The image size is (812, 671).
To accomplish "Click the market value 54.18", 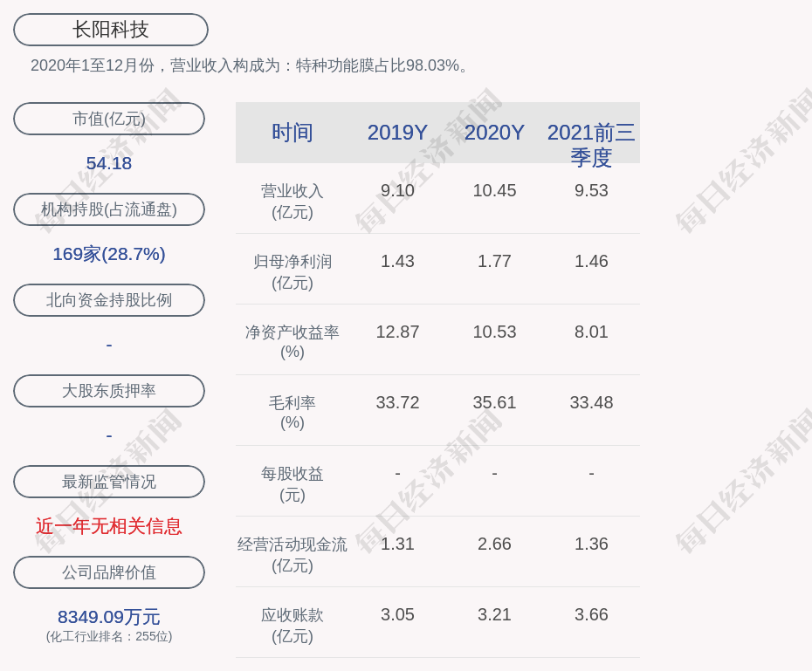I will pos(109,163).
